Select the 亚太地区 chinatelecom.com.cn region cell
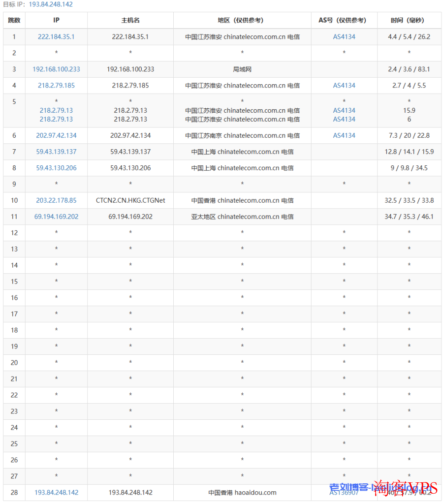This screenshot has width=443, height=504. click(x=242, y=217)
